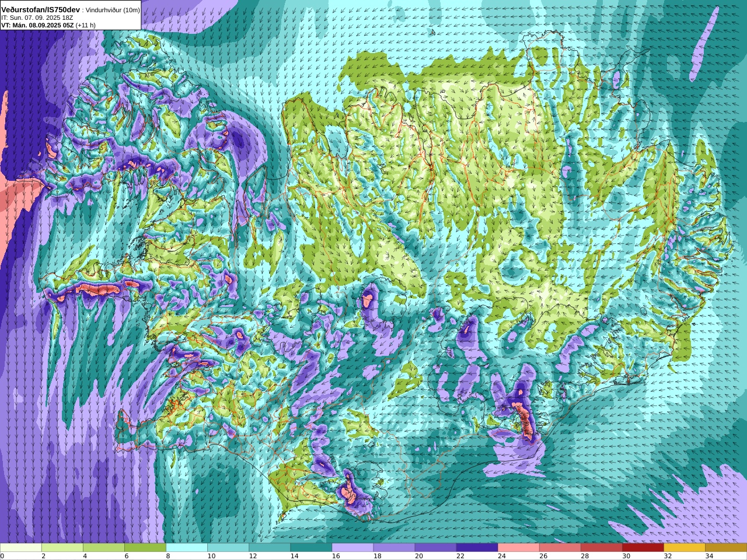The height and width of the screenshot is (560, 747).
Task: Click the legend tick label 4
Action: click(85, 556)
